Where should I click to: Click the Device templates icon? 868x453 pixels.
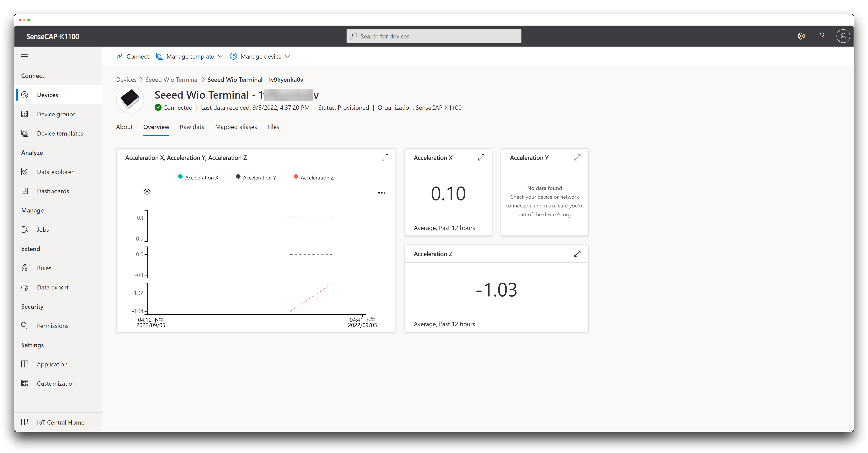[x=25, y=133]
